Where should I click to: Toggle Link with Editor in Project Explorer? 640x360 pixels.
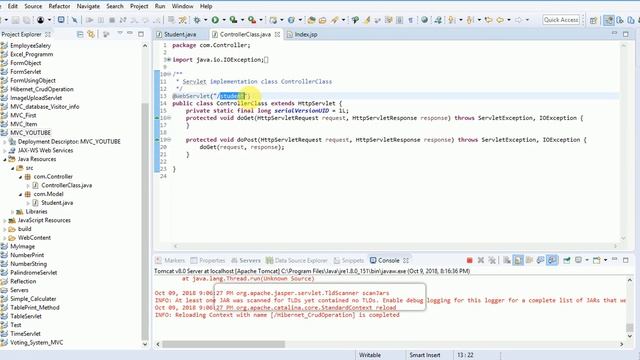(x=91, y=34)
